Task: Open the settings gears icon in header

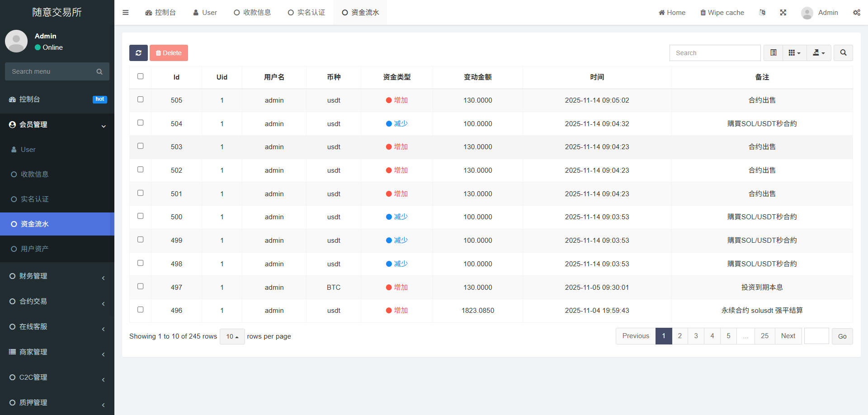Action: pyautogui.click(x=856, y=13)
